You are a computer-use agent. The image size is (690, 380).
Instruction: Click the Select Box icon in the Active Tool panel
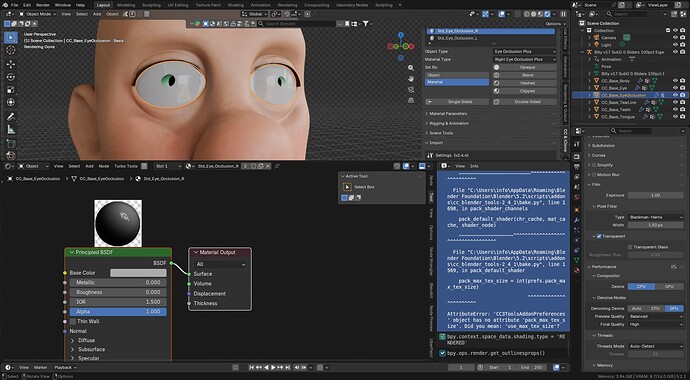pos(347,187)
